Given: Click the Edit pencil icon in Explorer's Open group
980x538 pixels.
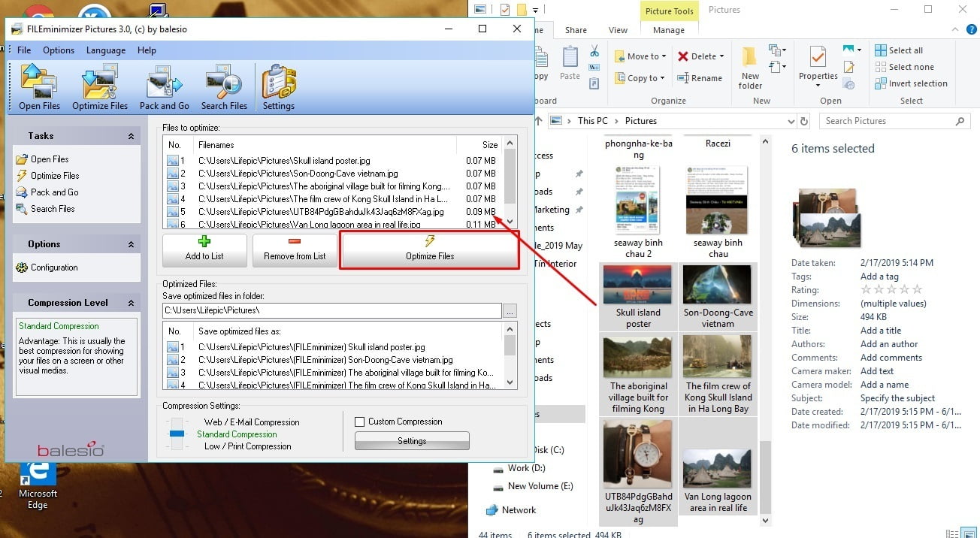Looking at the screenshot, I should (849, 67).
